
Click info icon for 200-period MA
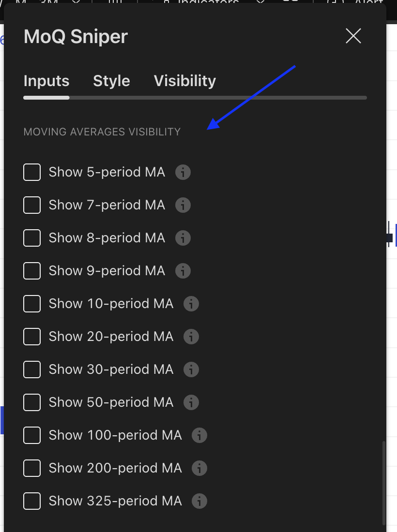(x=199, y=468)
